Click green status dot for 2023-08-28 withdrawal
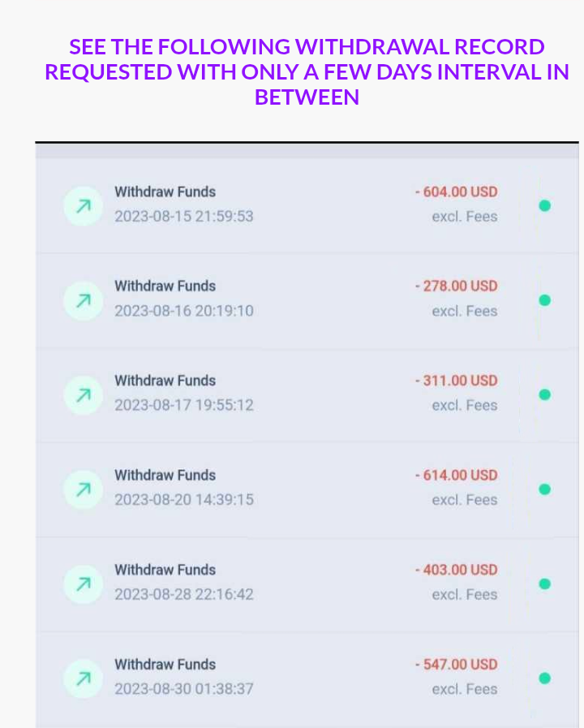The width and height of the screenshot is (584, 728). click(544, 584)
